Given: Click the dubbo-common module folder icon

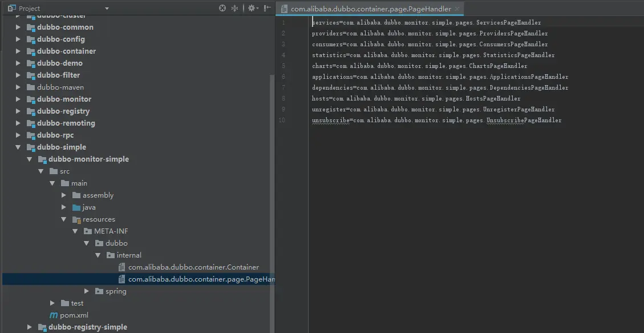Looking at the screenshot, I should tap(31, 27).
